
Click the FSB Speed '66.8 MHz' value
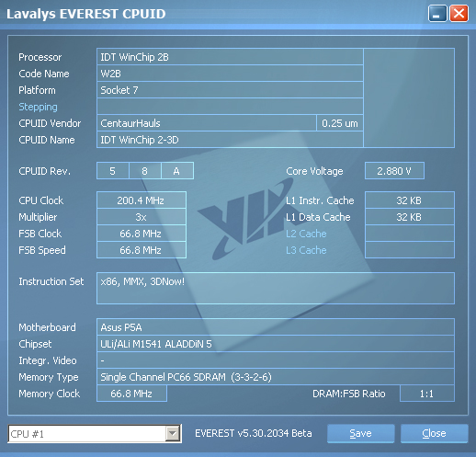click(142, 250)
